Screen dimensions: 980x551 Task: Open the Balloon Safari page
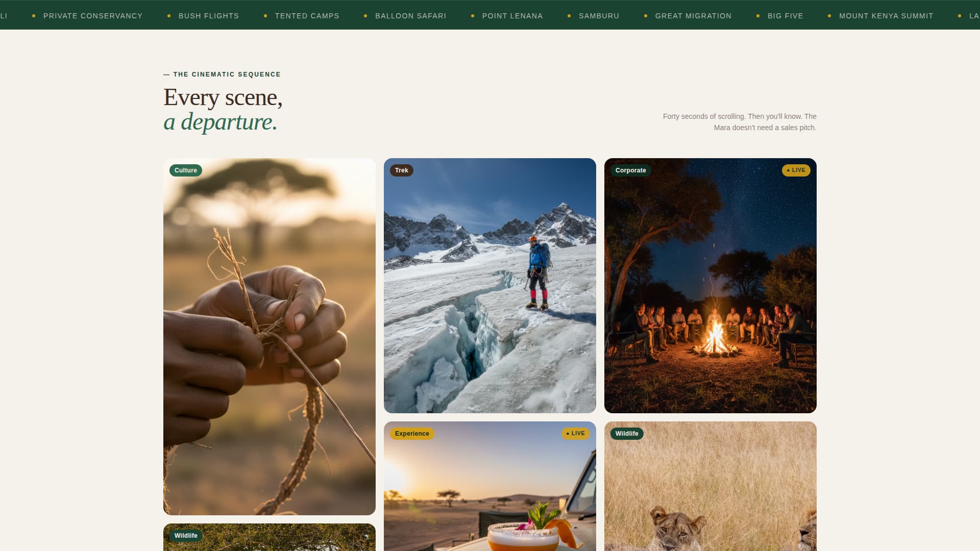click(x=410, y=16)
